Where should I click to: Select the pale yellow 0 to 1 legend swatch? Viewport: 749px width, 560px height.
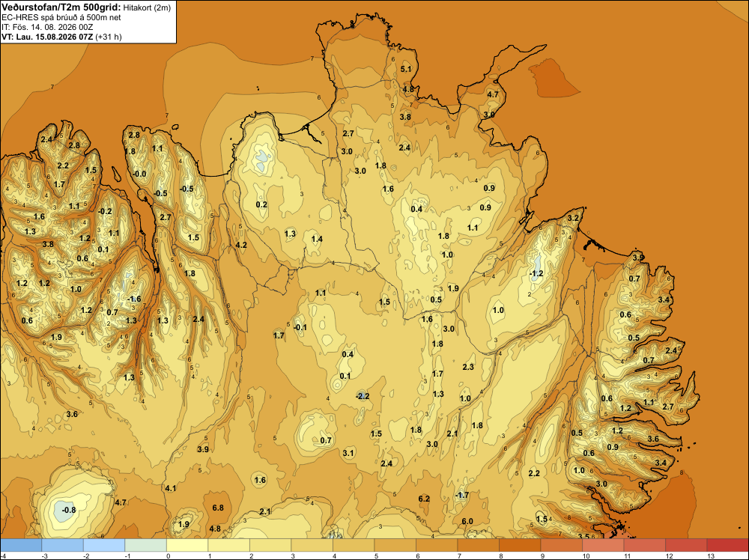187,545
